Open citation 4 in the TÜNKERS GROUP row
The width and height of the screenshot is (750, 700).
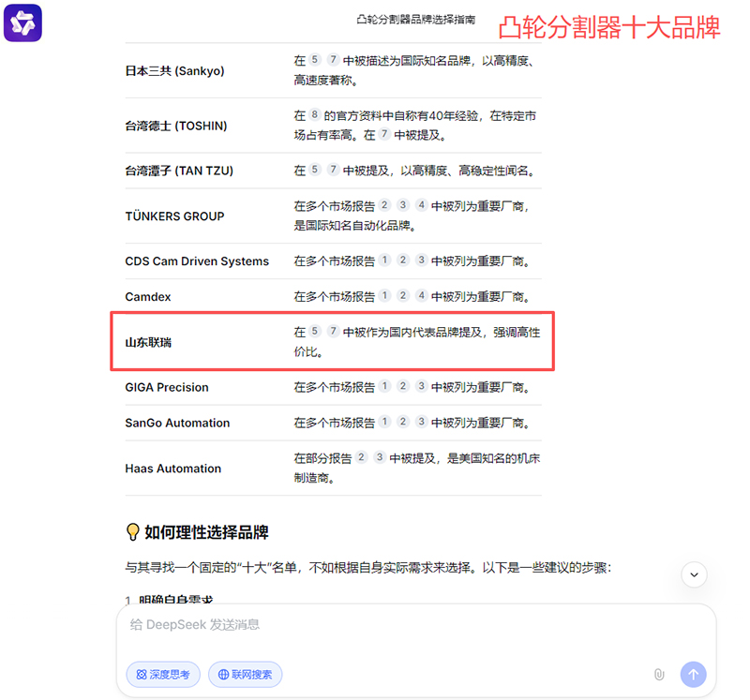(422, 206)
